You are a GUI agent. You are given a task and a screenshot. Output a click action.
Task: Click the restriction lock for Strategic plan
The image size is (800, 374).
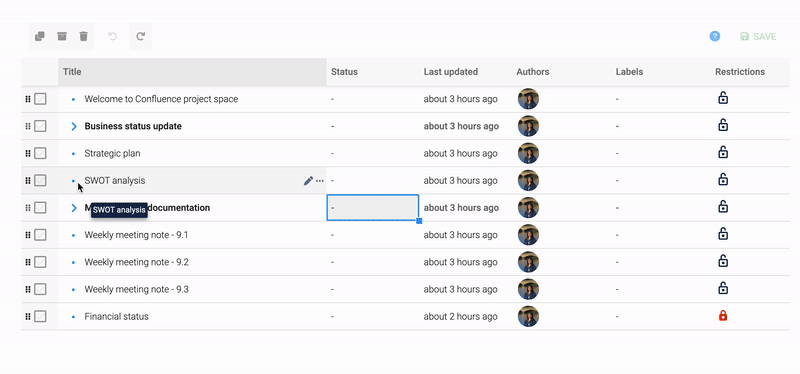[x=722, y=152]
